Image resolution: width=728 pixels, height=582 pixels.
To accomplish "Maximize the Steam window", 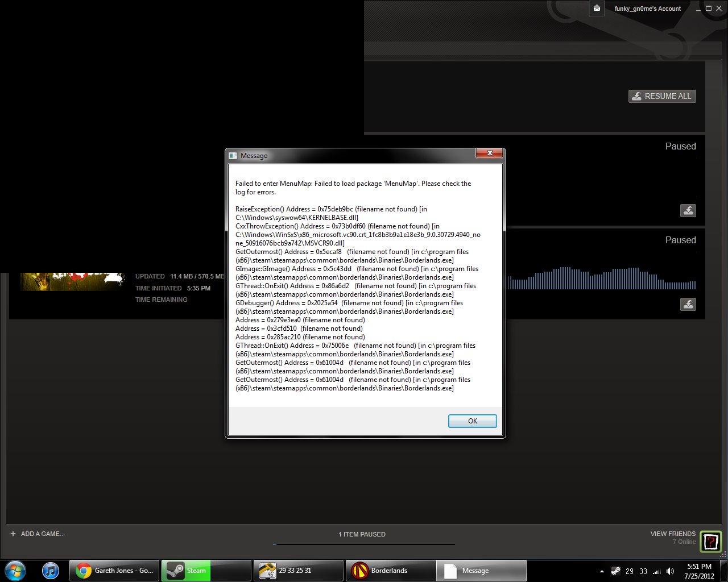I will 709,8.
